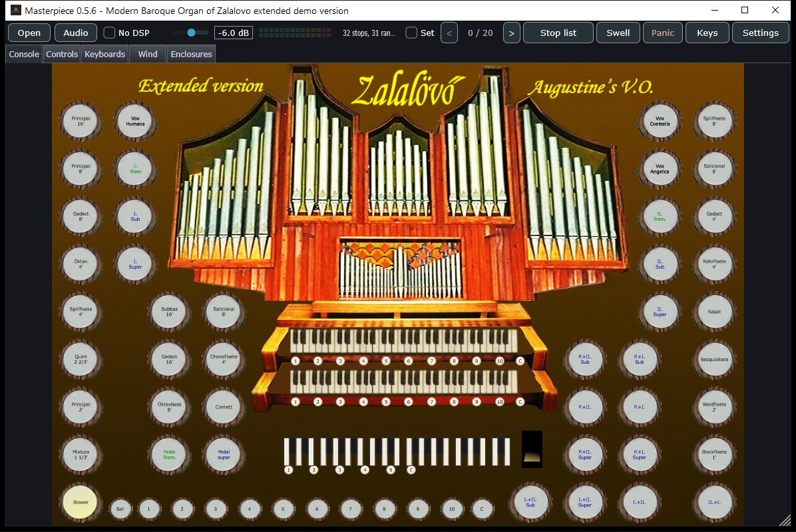
Task: Click the Swell button
Action: click(618, 33)
